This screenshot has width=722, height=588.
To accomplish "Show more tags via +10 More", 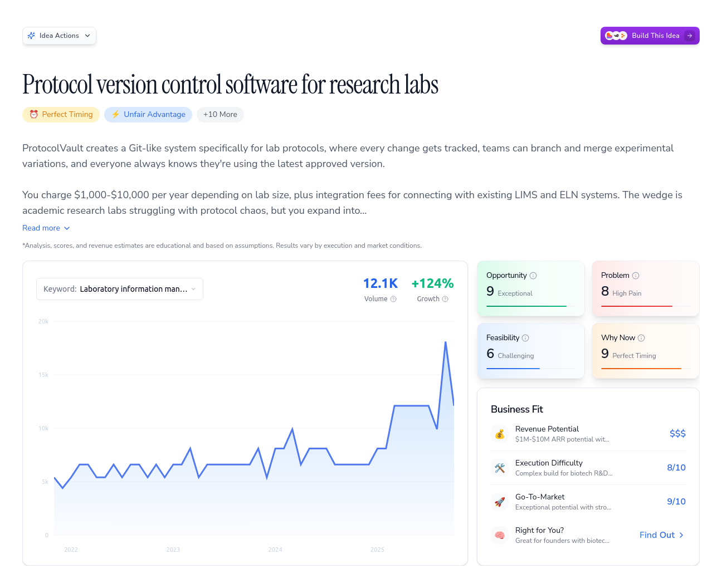I will tap(220, 115).
